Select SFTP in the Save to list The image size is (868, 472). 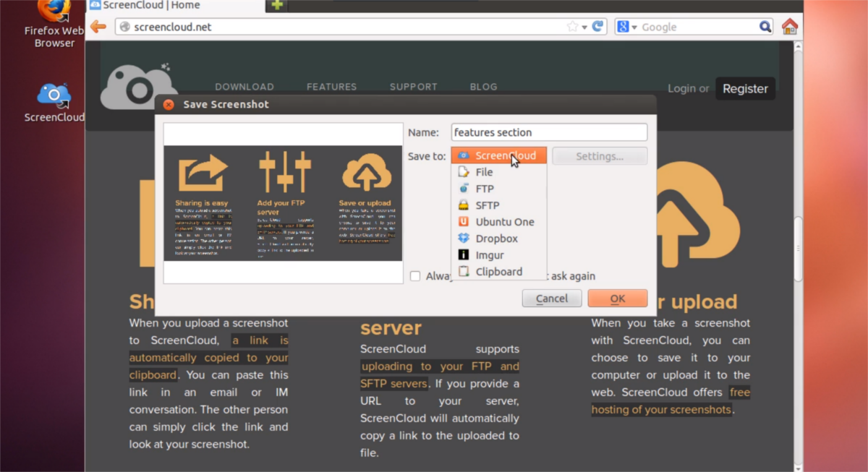(499, 205)
